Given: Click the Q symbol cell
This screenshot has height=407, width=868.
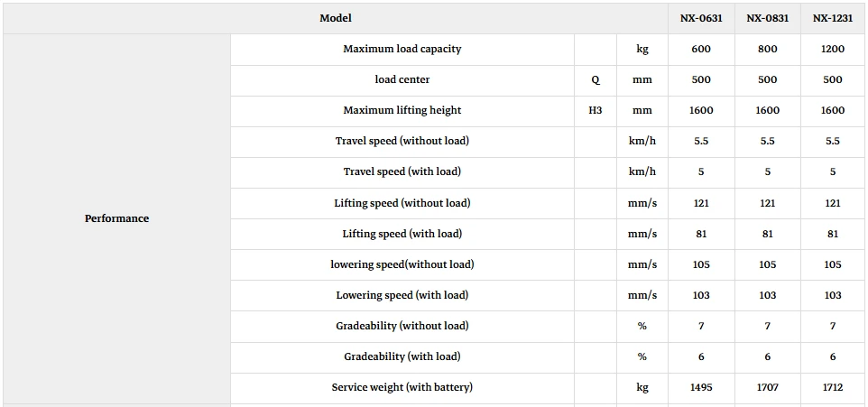Looking at the screenshot, I should pyautogui.click(x=596, y=79).
